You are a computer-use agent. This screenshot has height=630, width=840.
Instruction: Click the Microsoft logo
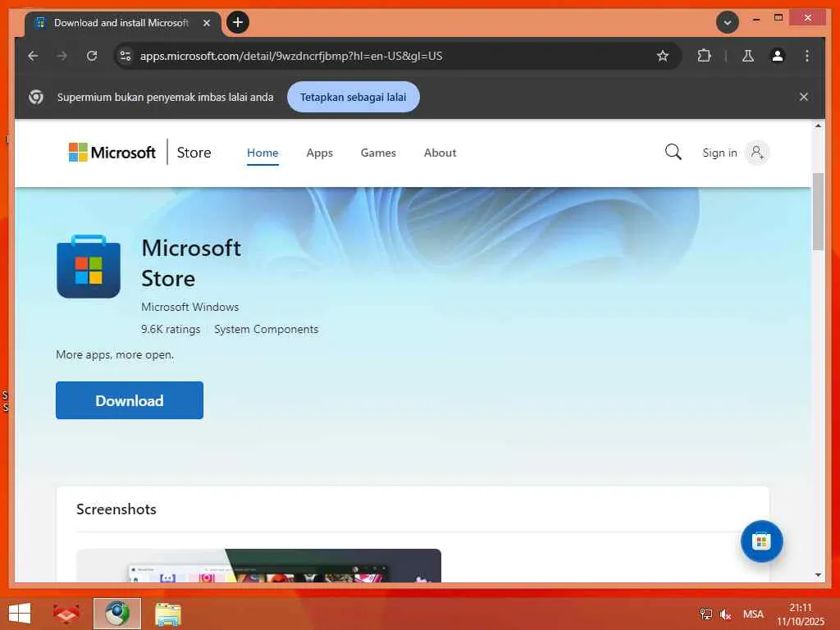pos(112,153)
